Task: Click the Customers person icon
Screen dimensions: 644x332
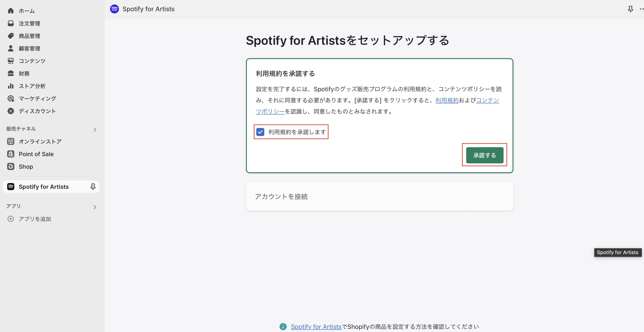Action: click(11, 48)
